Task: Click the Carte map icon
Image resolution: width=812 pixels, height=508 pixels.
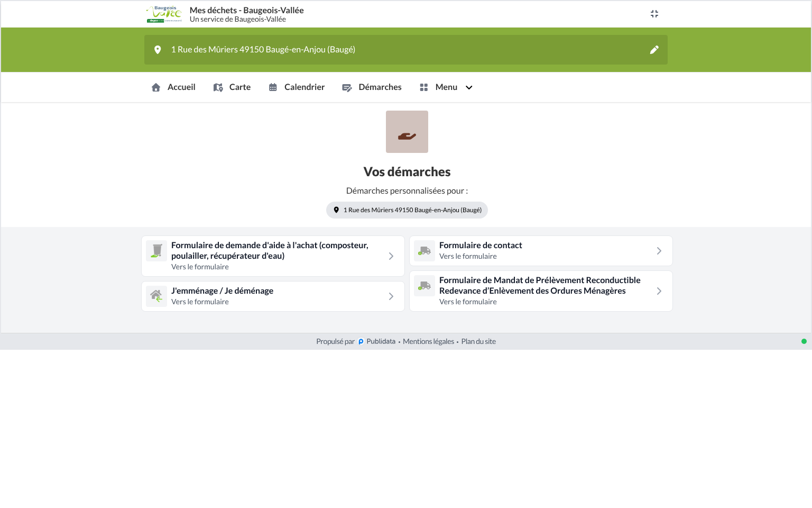Action: [218, 87]
